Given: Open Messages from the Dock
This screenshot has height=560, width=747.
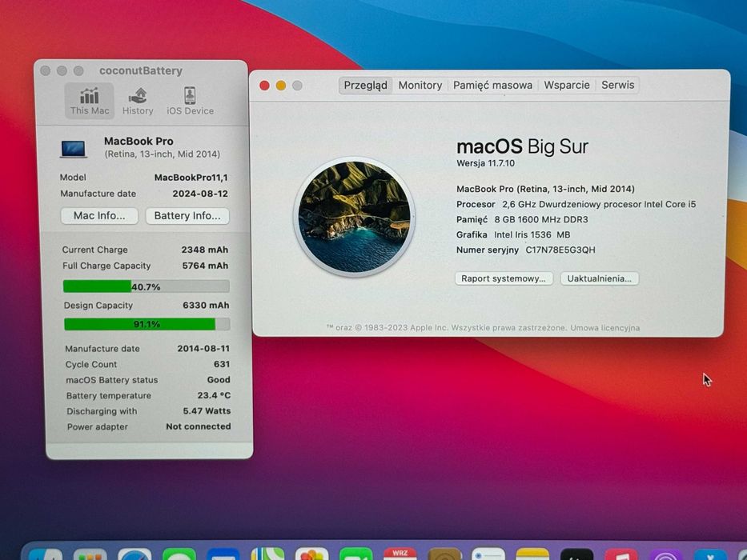Looking at the screenshot, I should click(179, 554).
